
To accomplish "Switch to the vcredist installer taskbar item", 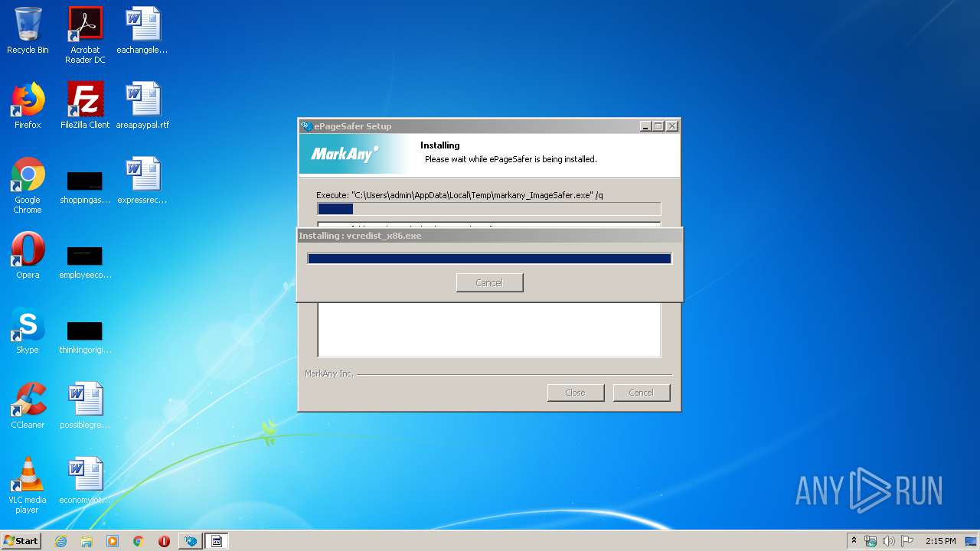I will click(x=217, y=541).
